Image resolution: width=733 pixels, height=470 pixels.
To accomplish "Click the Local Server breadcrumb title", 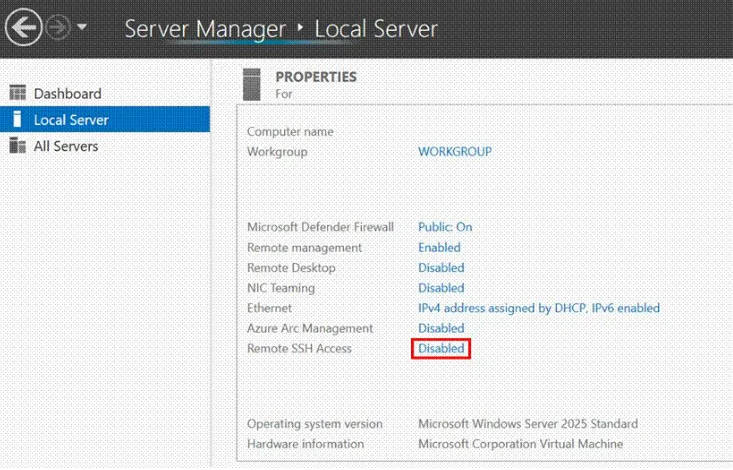I will click(376, 29).
